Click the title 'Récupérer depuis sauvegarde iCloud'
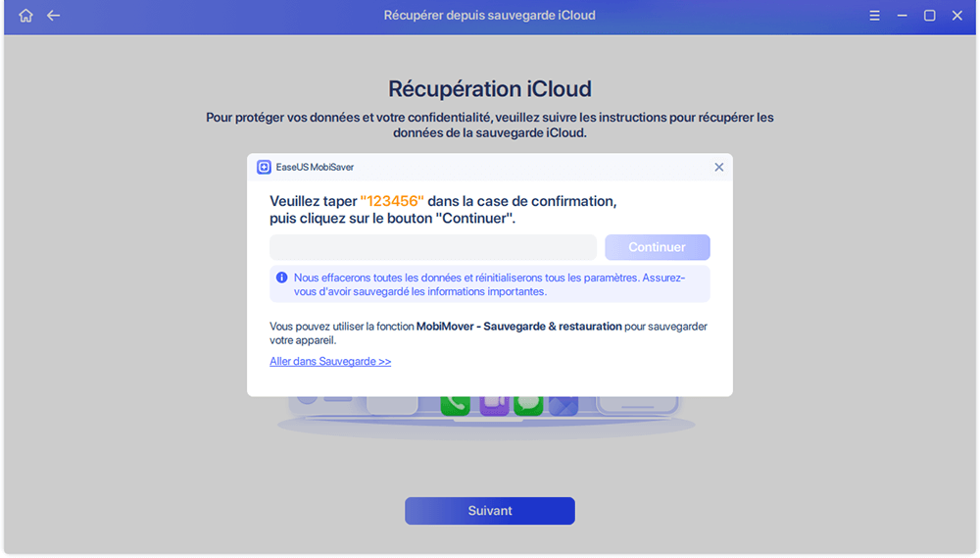The image size is (980, 558). pos(489,16)
